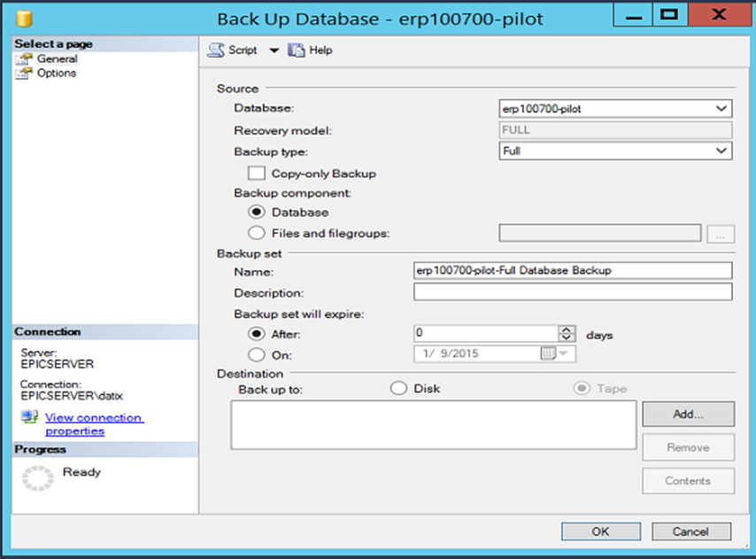The width and height of the screenshot is (756, 559).
Task: Select the Files and filegroups radio button
Action: tap(256, 232)
